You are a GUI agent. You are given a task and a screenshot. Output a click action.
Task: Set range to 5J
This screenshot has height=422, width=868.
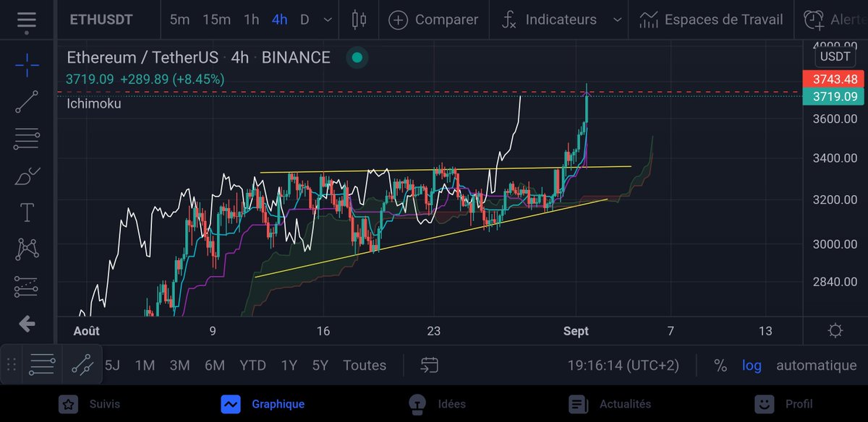(x=112, y=366)
